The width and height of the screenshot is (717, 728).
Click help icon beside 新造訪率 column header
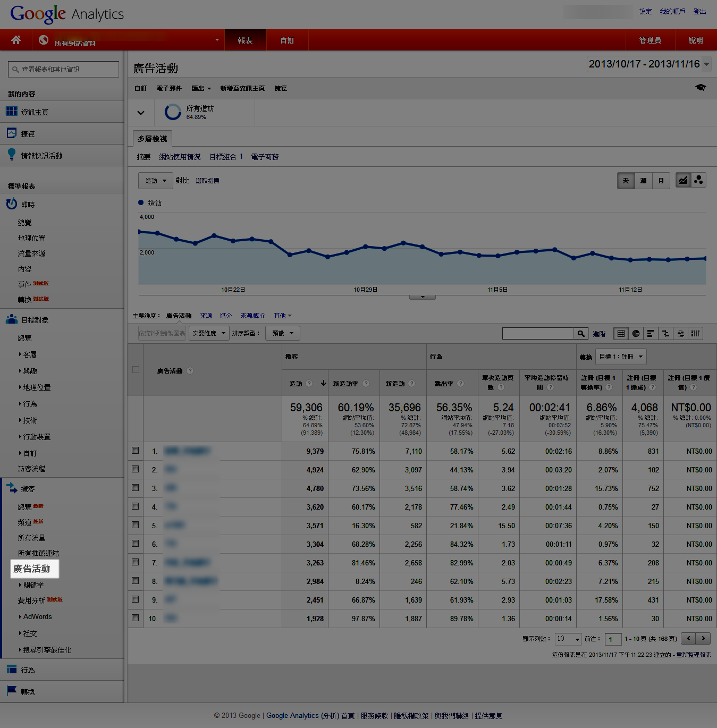click(x=365, y=383)
